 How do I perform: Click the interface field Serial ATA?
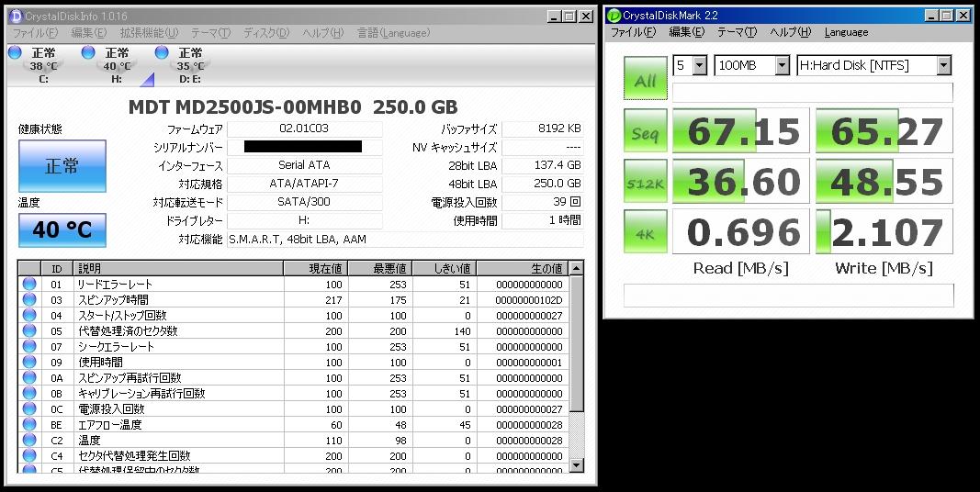coord(304,165)
